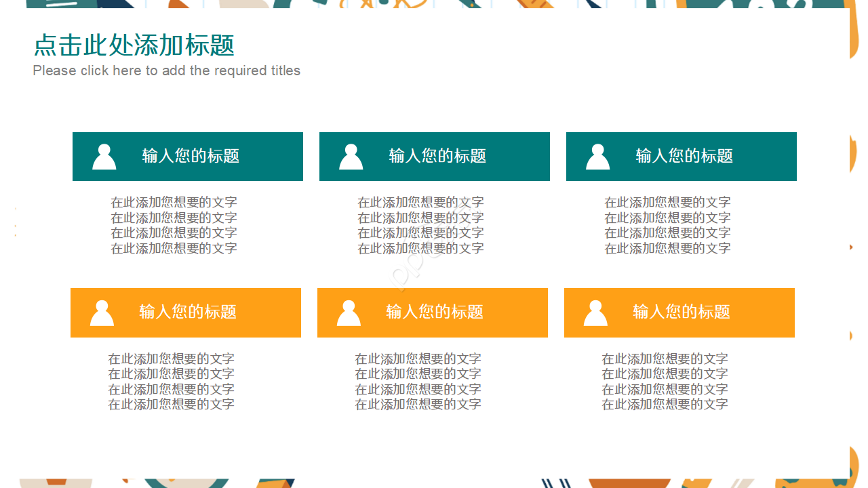Select the person icon in the middle orange header
The width and height of the screenshot is (868, 488).
coord(349,312)
